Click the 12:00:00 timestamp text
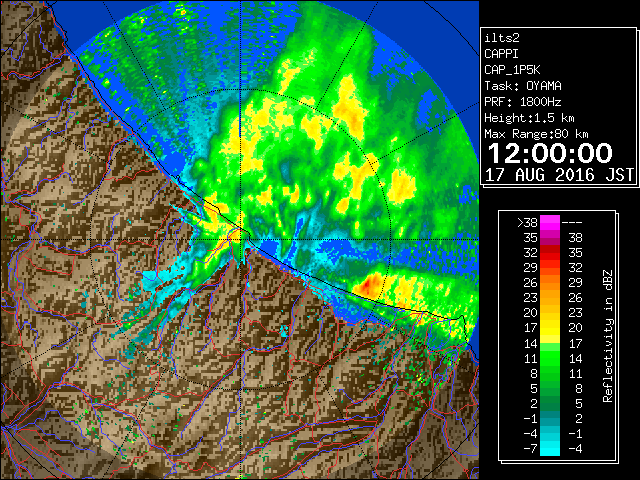The width and height of the screenshot is (640, 480). [550, 153]
